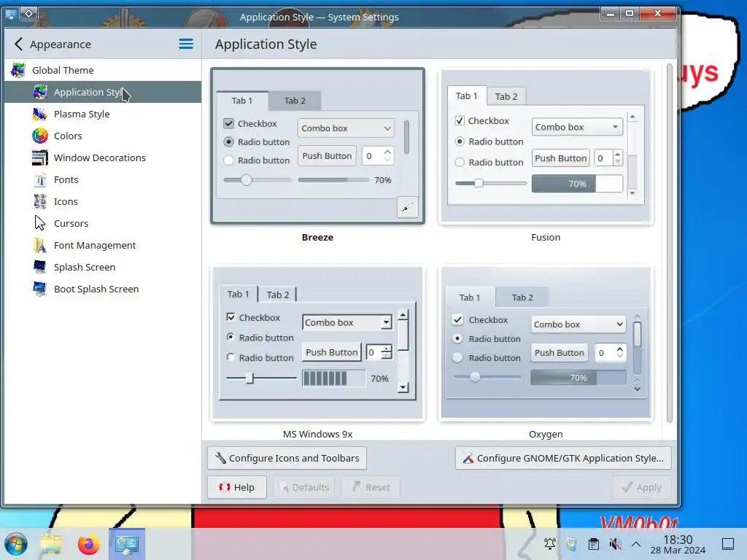The image size is (747, 560).
Task: Click the Cursors arrow icon
Action: tap(40, 223)
